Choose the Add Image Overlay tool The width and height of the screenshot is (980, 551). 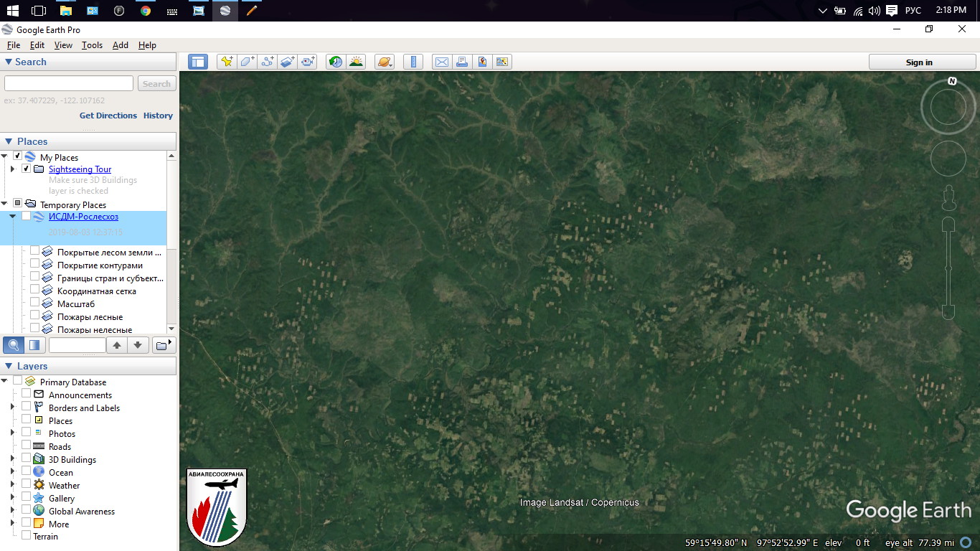point(288,62)
